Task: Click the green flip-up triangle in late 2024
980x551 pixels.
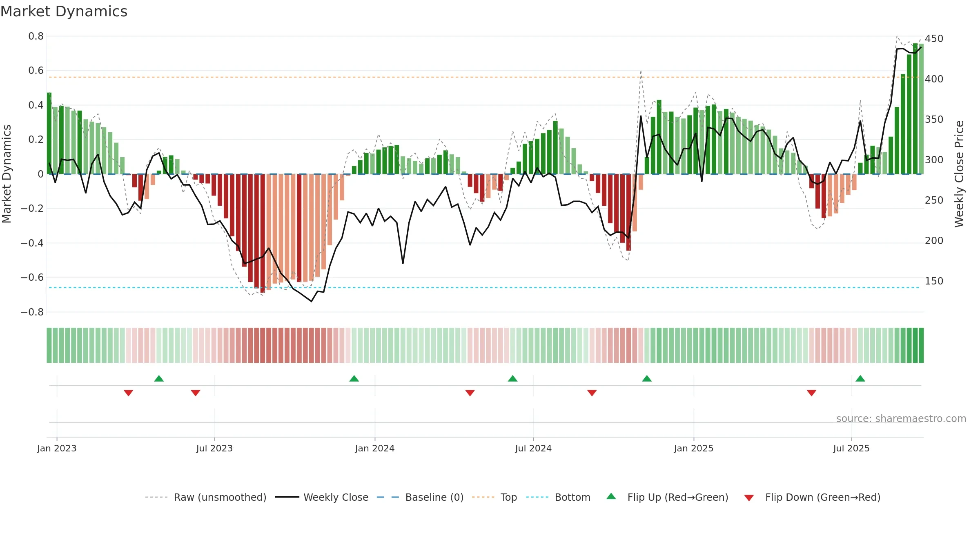Action: coord(647,378)
